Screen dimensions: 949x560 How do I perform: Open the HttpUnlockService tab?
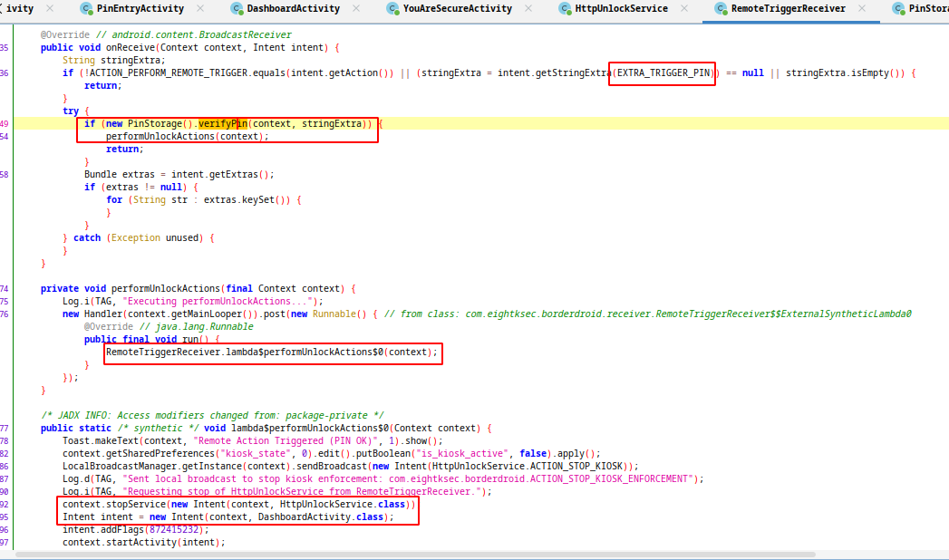pyautogui.click(x=621, y=9)
